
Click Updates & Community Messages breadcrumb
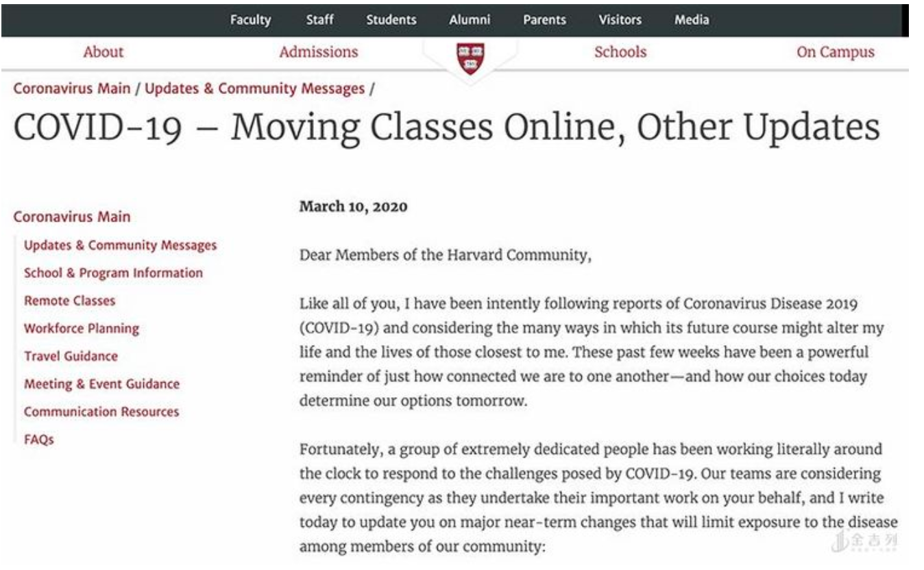pyautogui.click(x=255, y=88)
